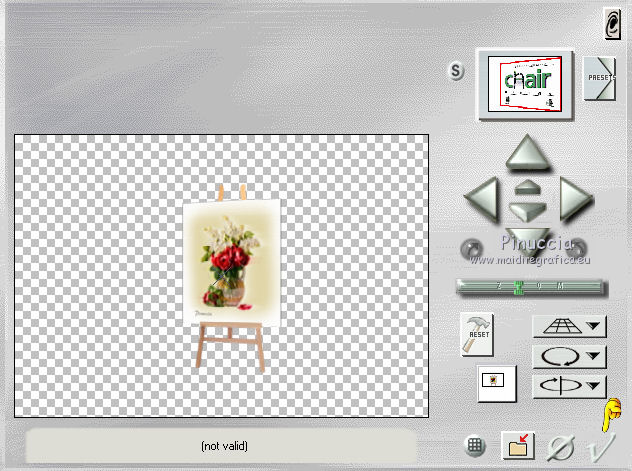Image resolution: width=632 pixels, height=471 pixels.
Task: Move view right with right arrow
Action: pos(576,199)
